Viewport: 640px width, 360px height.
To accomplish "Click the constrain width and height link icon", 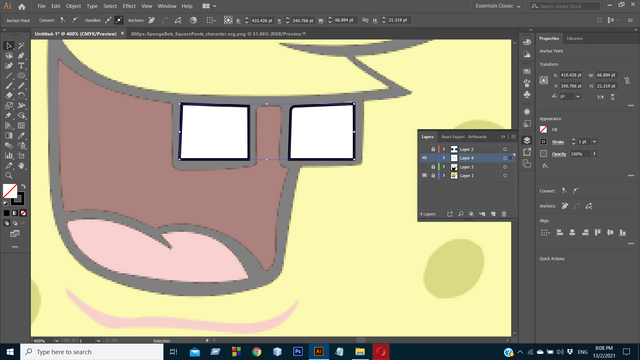I will 627,80.
